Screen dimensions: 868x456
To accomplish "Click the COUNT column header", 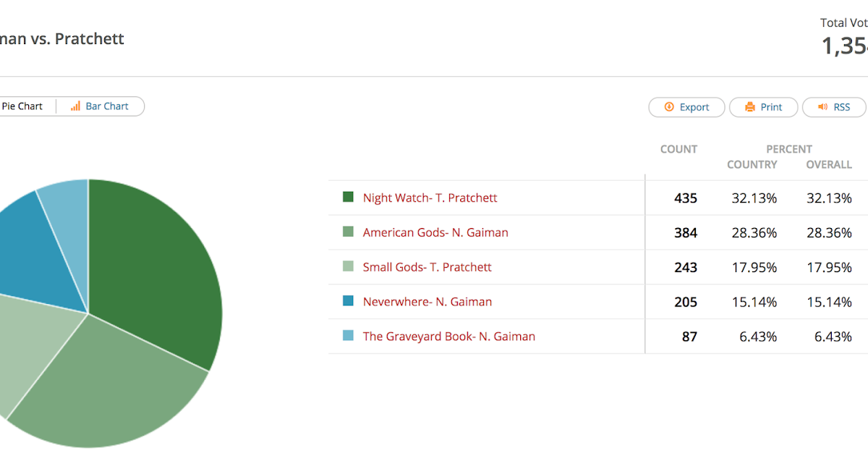I will [x=678, y=149].
